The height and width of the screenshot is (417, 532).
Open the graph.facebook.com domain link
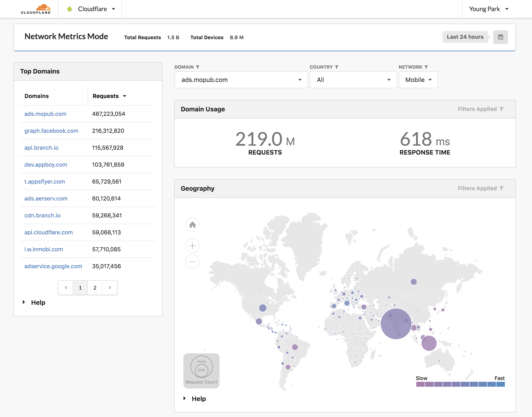(51, 131)
